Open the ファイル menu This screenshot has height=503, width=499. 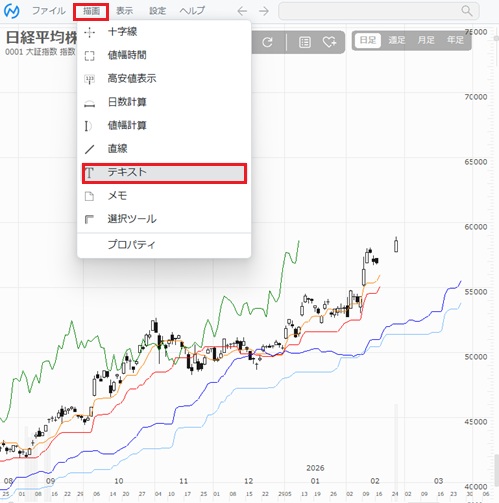pos(49,11)
